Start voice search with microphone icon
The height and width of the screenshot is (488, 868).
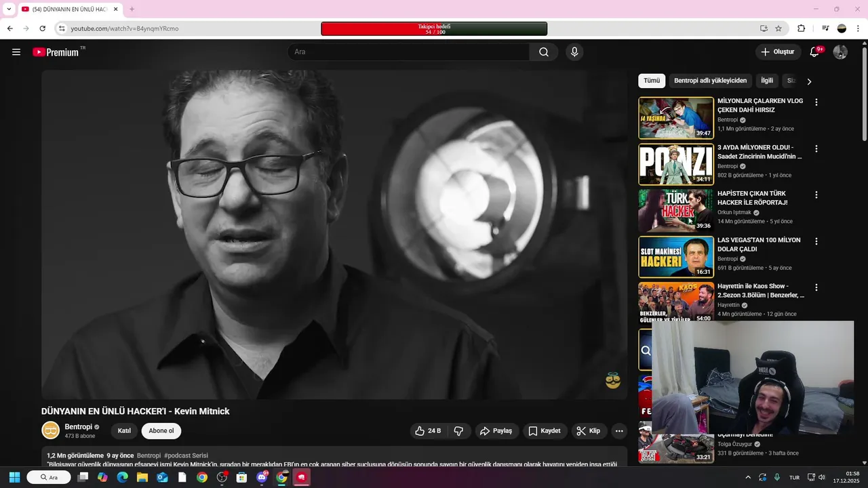coord(574,52)
